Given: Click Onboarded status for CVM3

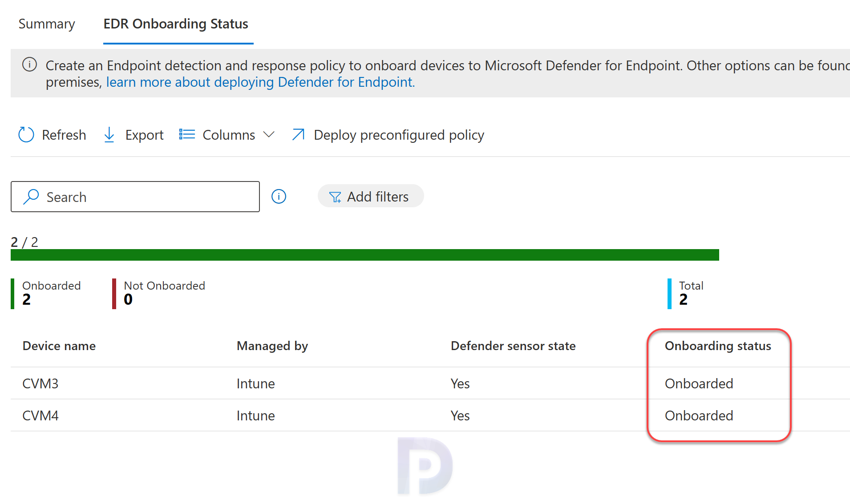Looking at the screenshot, I should click(x=699, y=383).
